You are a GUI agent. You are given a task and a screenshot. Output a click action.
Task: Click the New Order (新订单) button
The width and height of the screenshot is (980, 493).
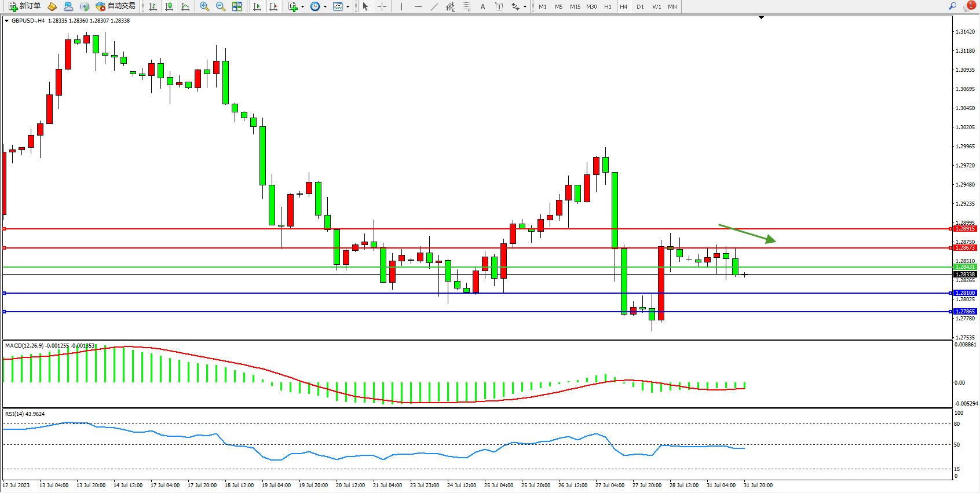tap(24, 6)
